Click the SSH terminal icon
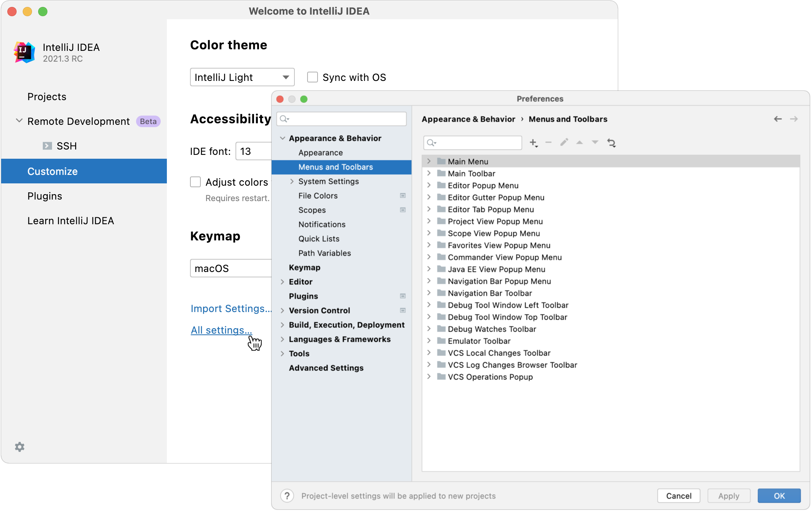The height and width of the screenshot is (512, 812). pos(47,146)
